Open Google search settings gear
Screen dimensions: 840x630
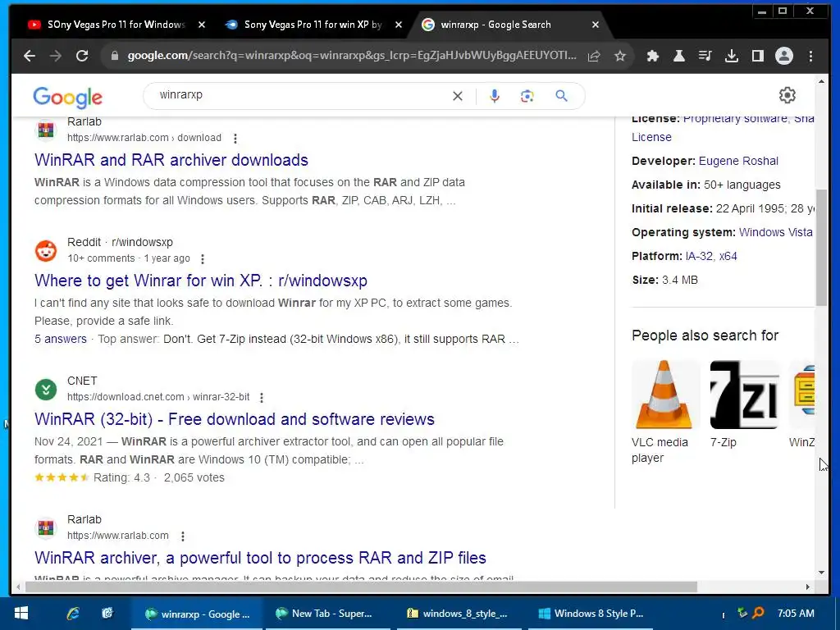[x=787, y=95]
